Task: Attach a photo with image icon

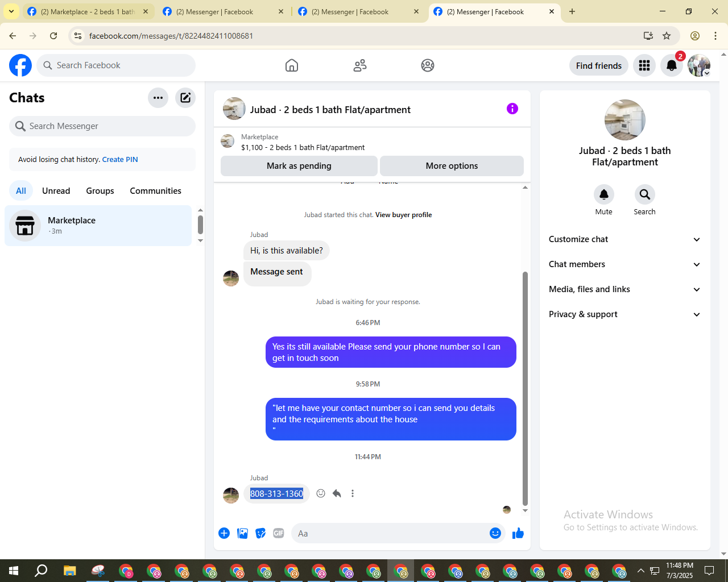Action: point(242,533)
